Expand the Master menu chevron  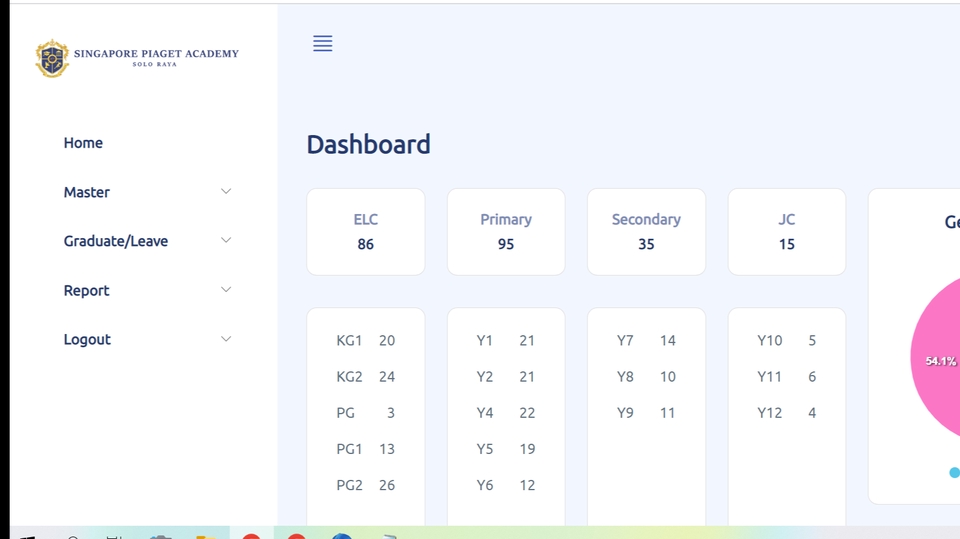226,192
